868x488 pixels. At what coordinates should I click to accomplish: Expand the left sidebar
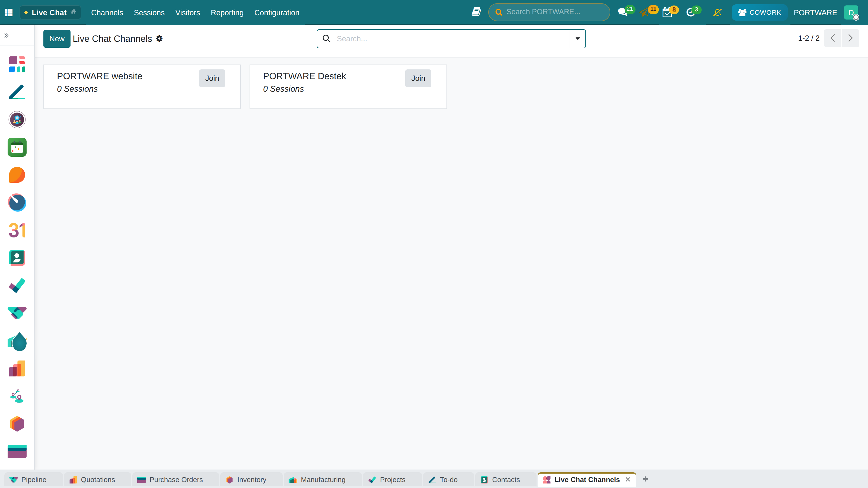7,35
